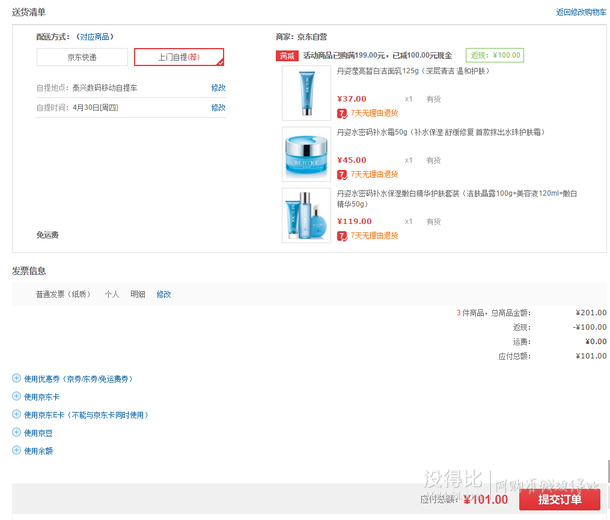Click 使用余额 label
Screen dimensions: 610x520
38,451
